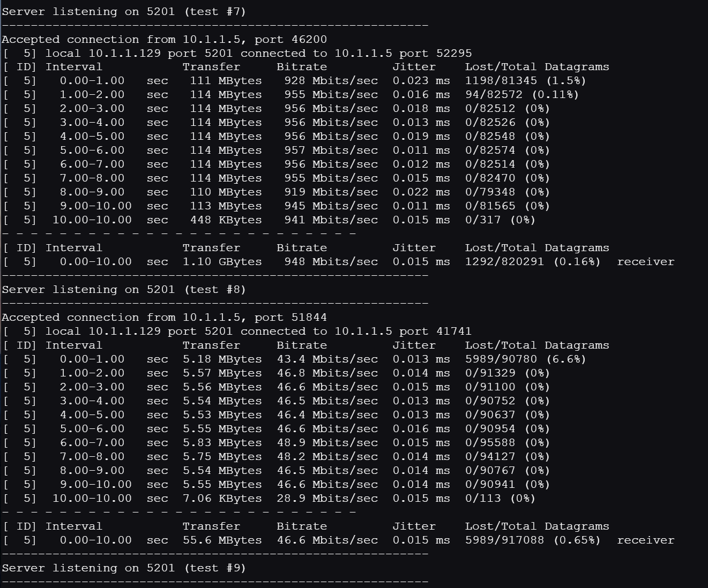Screen dimensions: 708x588
Task: Click the 48.9 Mbits/sec bitrate value
Action: tap(327, 443)
